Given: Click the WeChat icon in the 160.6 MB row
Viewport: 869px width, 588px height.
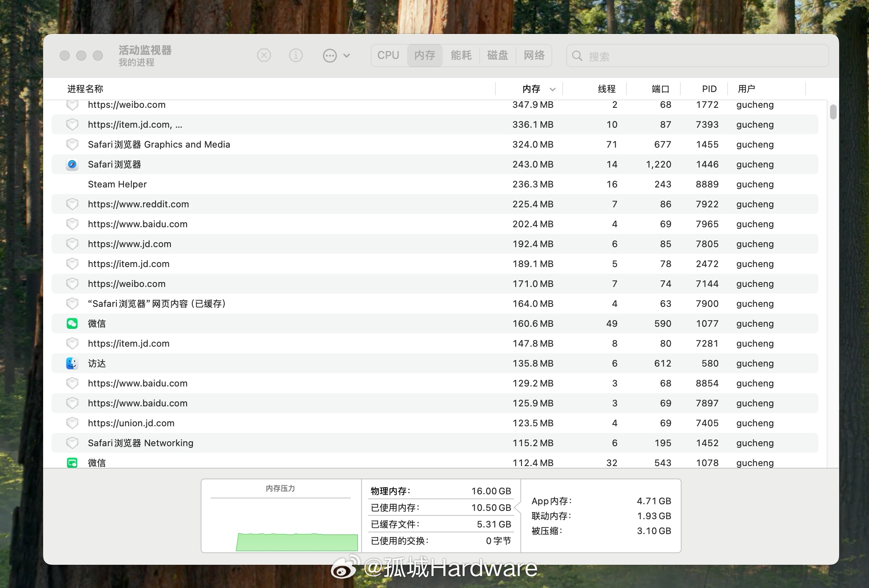Looking at the screenshot, I should click(72, 323).
